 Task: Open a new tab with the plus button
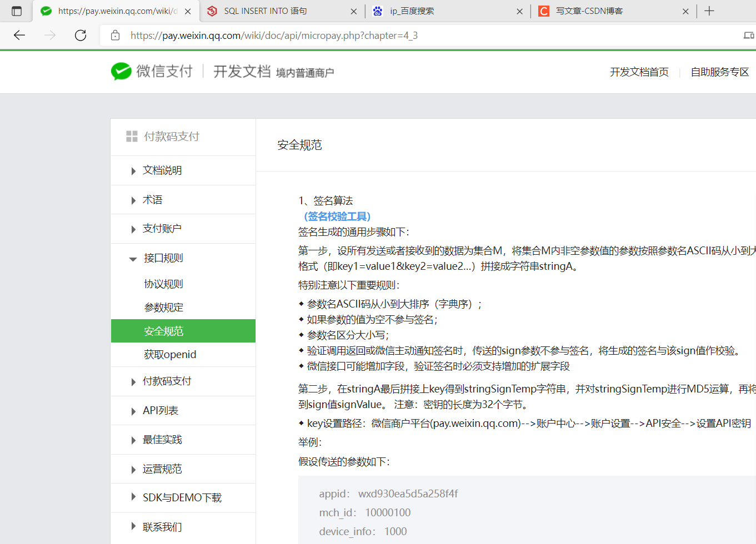(x=709, y=11)
